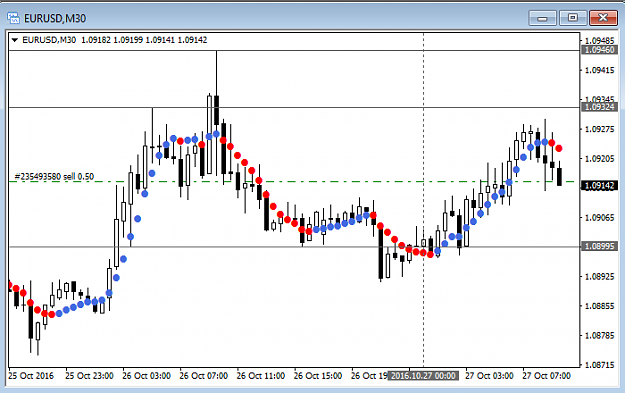Click the 1.09460 horizontal line price label
Viewport: 625px width, 393px height.
click(599, 50)
